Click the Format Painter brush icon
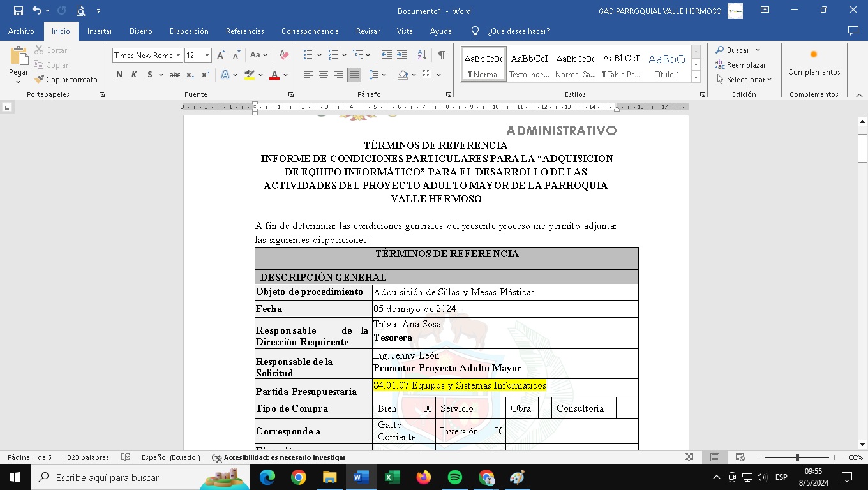868x490 pixels. pyautogui.click(x=40, y=80)
